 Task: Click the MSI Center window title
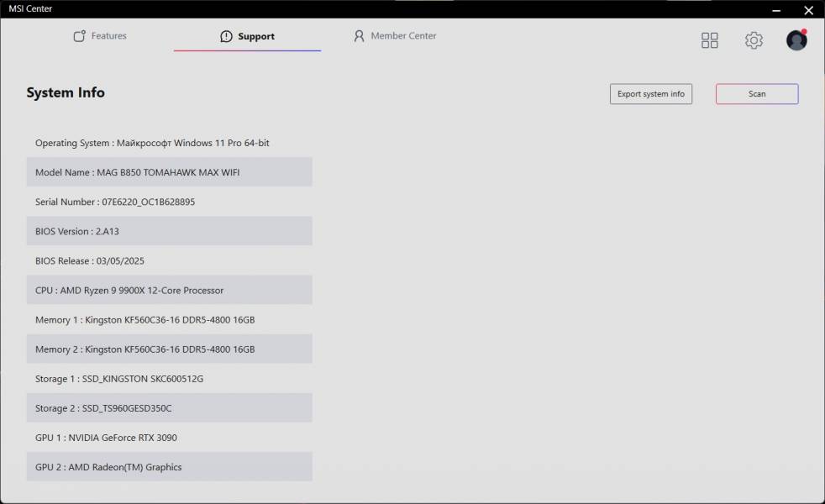click(30, 8)
